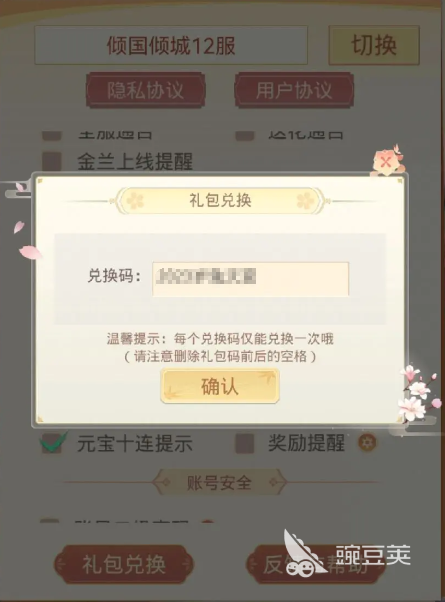445x602 pixels.
Task: Click the right flower ornament in 礼包兑换 title
Action: tap(306, 200)
